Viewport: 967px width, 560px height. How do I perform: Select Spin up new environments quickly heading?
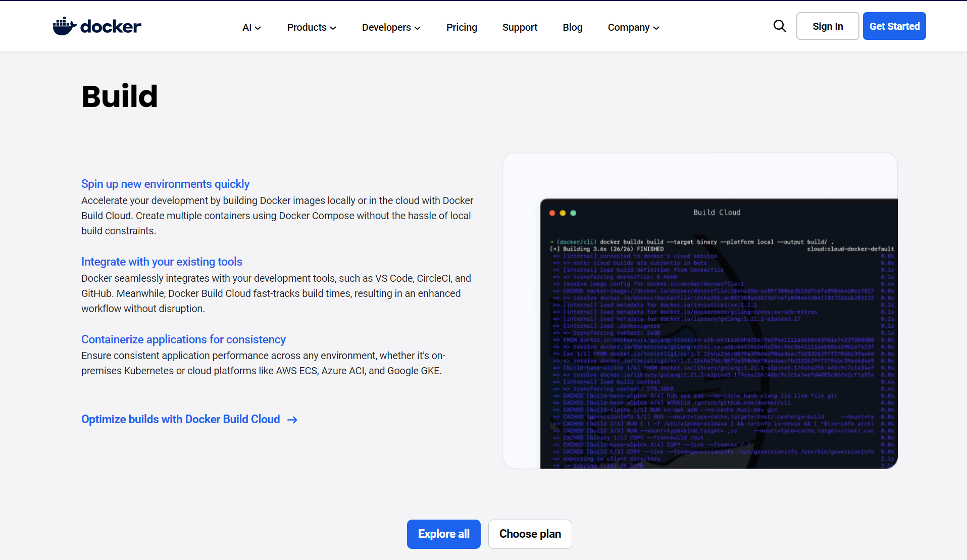pyautogui.click(x=165, y=184)
